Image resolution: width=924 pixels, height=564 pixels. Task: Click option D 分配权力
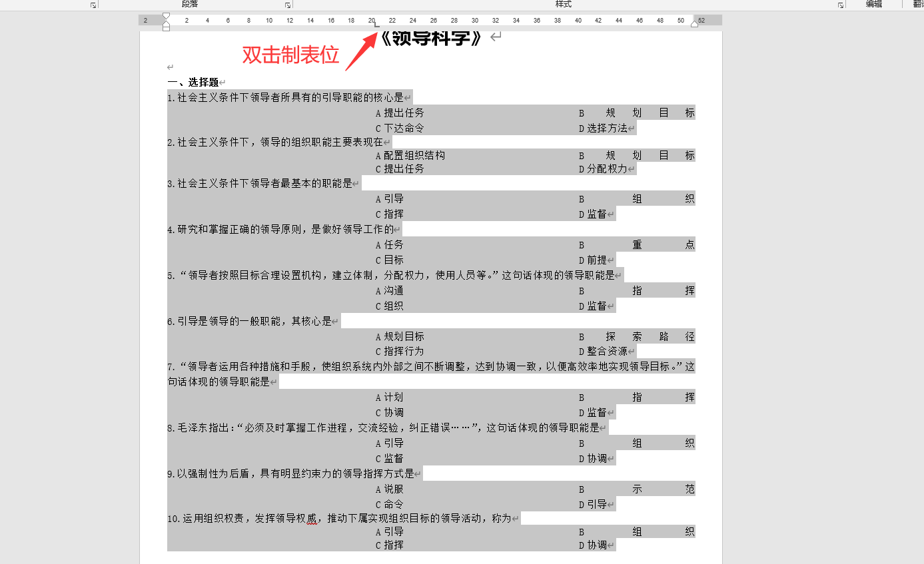click(603, 169)
